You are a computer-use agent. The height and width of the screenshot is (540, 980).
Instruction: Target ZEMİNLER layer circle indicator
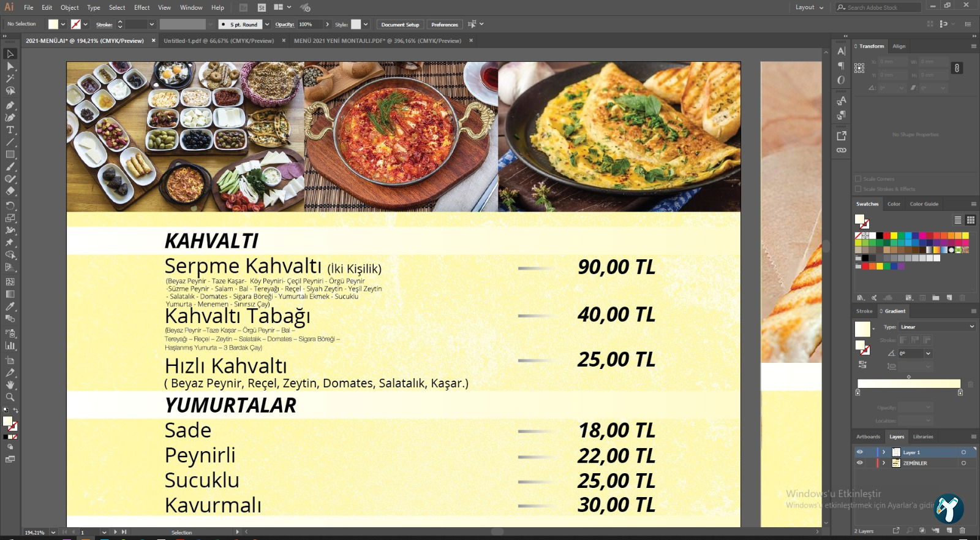coord(963,463)
